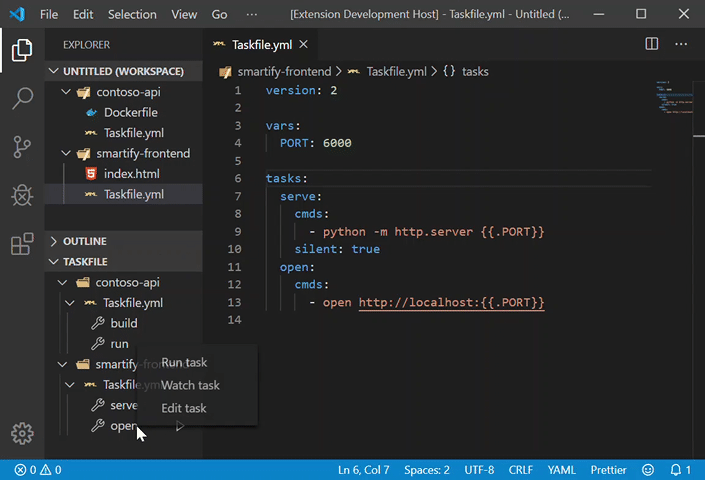705x480 pixels.
Task: Click the wrench icon of serve task
Action: 98,405
